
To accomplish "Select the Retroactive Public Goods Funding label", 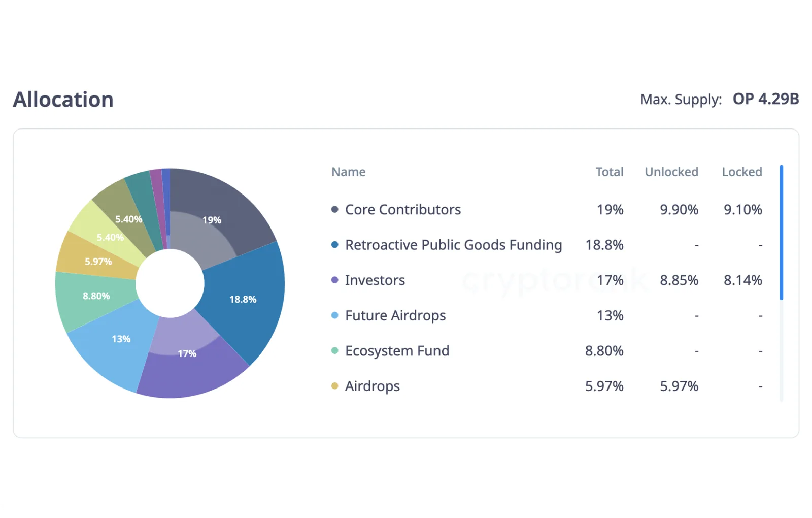I will click(x=454, y=245).
